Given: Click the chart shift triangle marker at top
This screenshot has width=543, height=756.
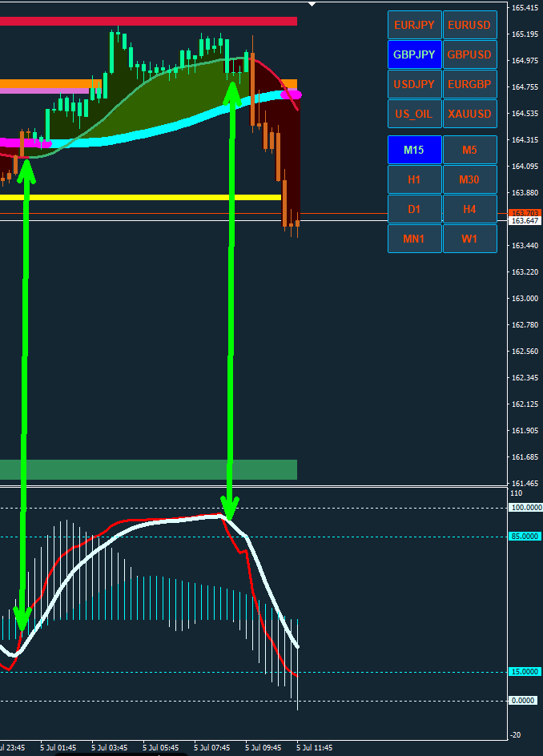Looking at the screenshot, I should pyautogui.click(x=312, y=4).
